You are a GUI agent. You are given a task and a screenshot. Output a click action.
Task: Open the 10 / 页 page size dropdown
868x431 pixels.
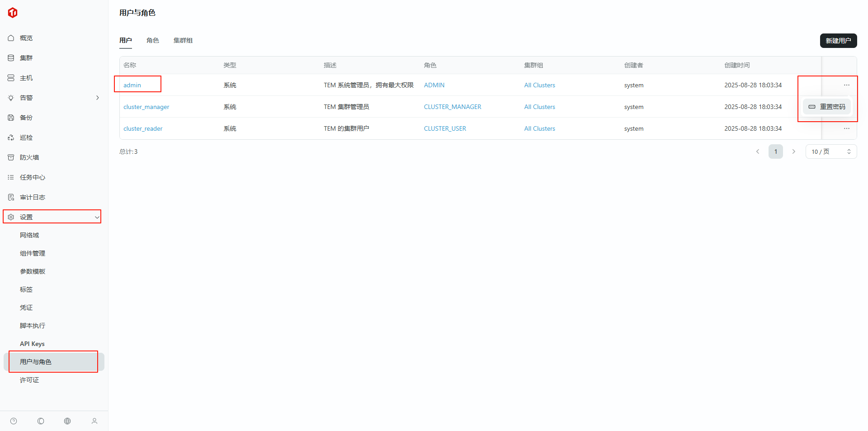[x=831, y=152]
